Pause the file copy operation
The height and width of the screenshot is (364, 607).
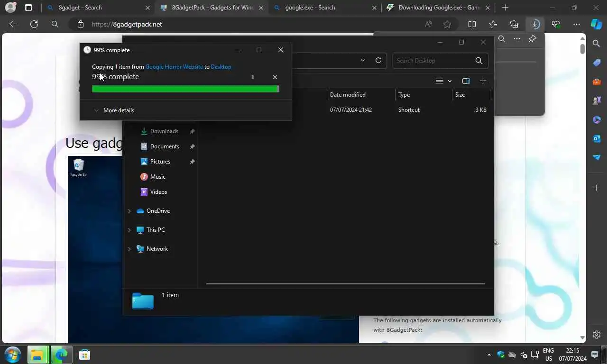[253, 77]
